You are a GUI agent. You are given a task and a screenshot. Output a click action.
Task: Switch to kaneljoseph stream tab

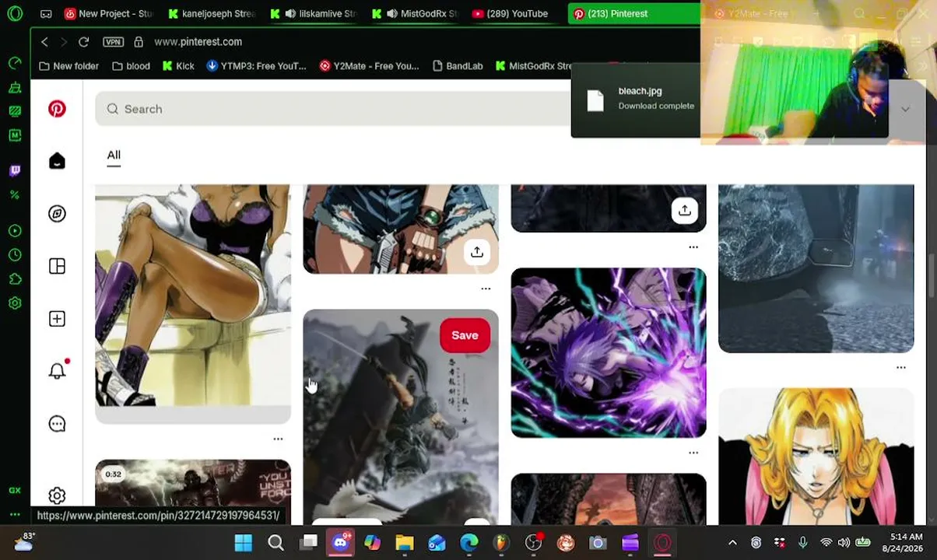[x=212, y=13]
